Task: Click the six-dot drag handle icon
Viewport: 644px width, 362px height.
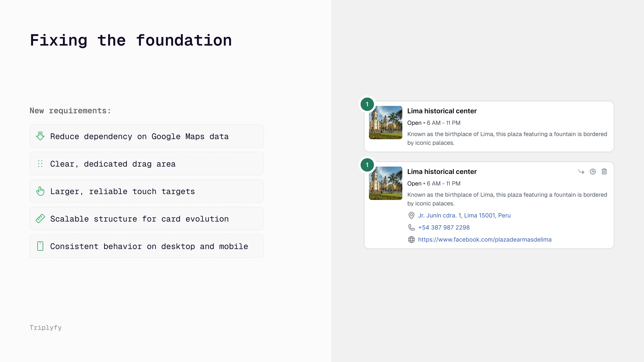Action: pyautogui.click(x=40, y=164)
